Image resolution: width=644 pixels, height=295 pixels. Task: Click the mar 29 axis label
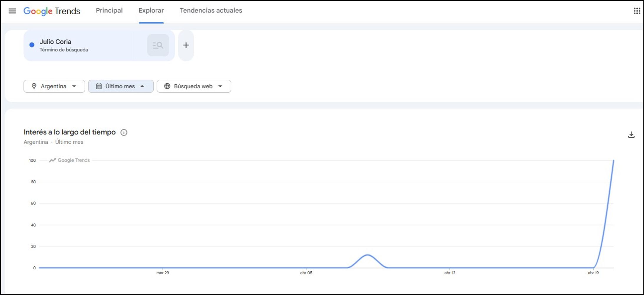click(x=163, y=273)
